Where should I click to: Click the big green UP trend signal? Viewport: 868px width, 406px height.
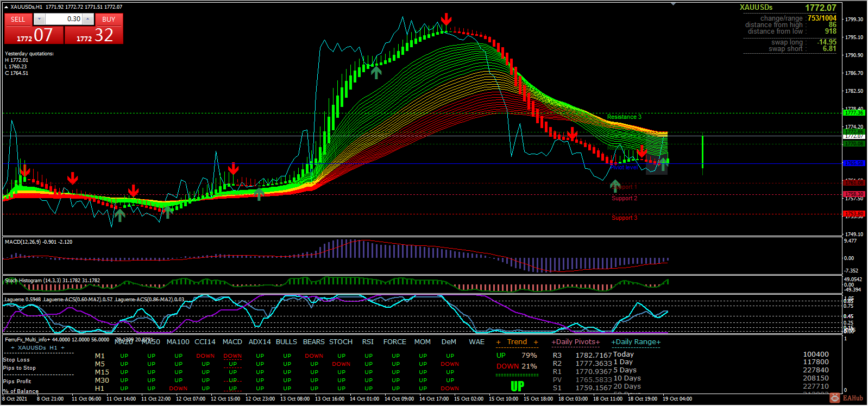[x=517, y=386]
